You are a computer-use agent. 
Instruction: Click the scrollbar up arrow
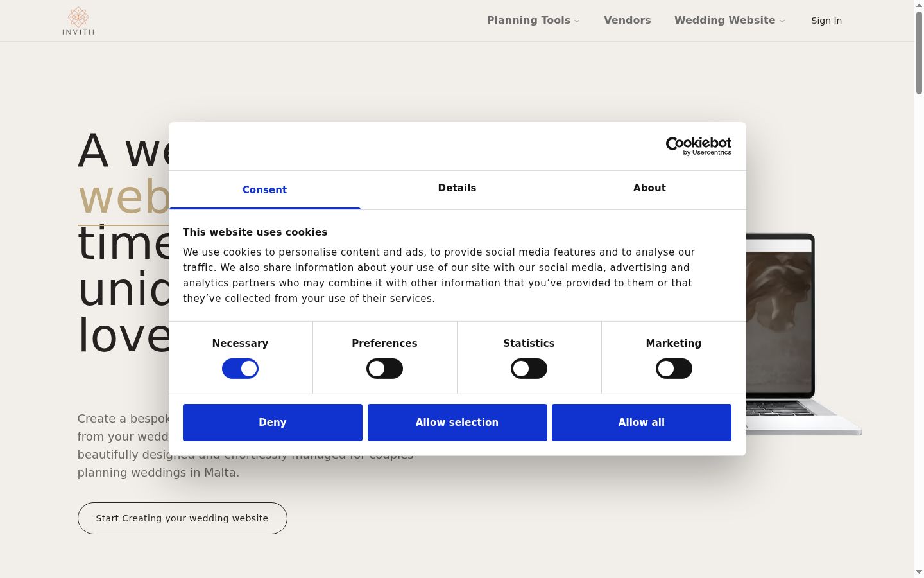[x=919, y=4]
